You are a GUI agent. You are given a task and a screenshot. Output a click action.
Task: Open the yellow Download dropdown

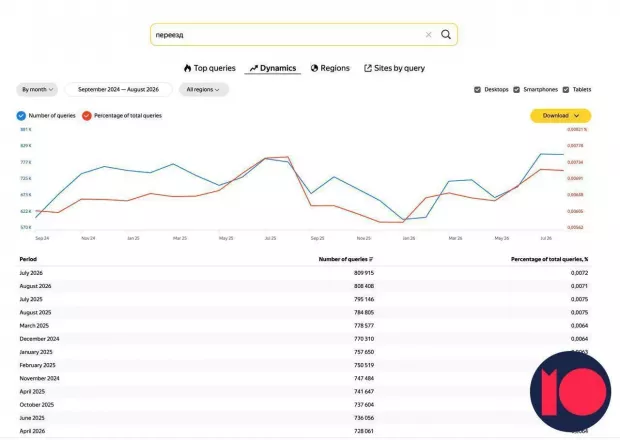560,116
